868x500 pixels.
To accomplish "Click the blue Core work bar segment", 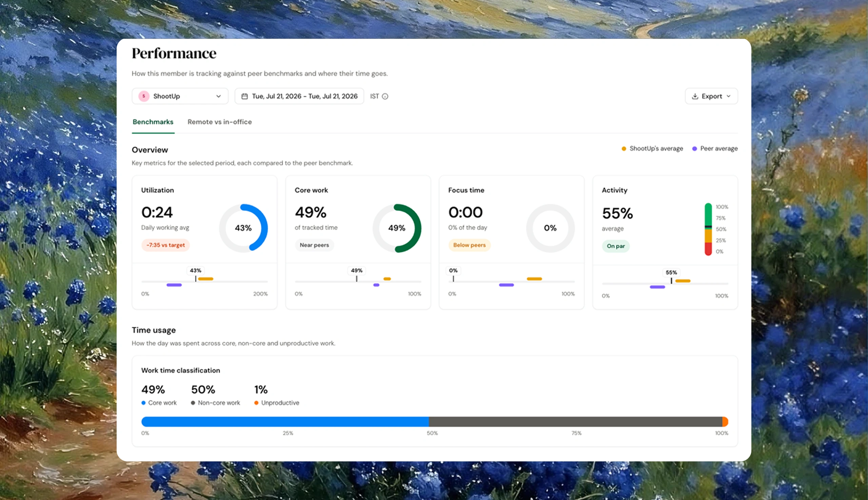I will 285,422.
